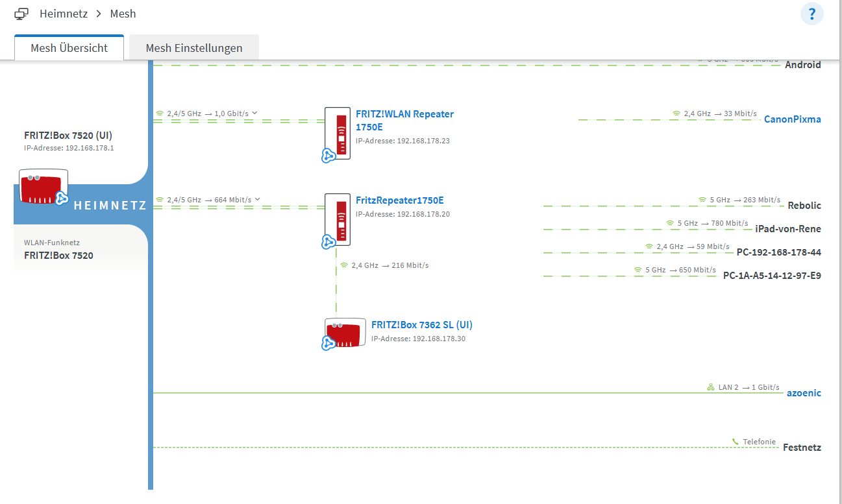The width and height of the screenshot is (842, 504).
Task: Click the Mesh badge on FRITZ!Box 7362 SL
Action: click(x=327, y=344)
